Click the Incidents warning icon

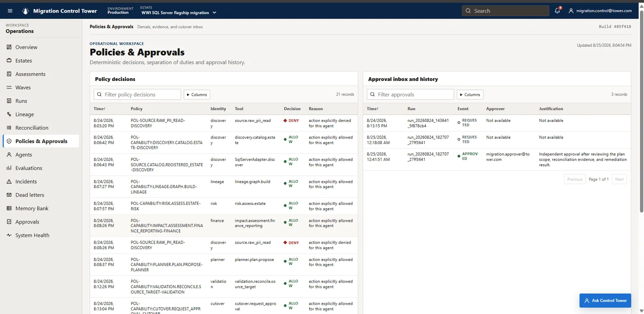point(9,182)
